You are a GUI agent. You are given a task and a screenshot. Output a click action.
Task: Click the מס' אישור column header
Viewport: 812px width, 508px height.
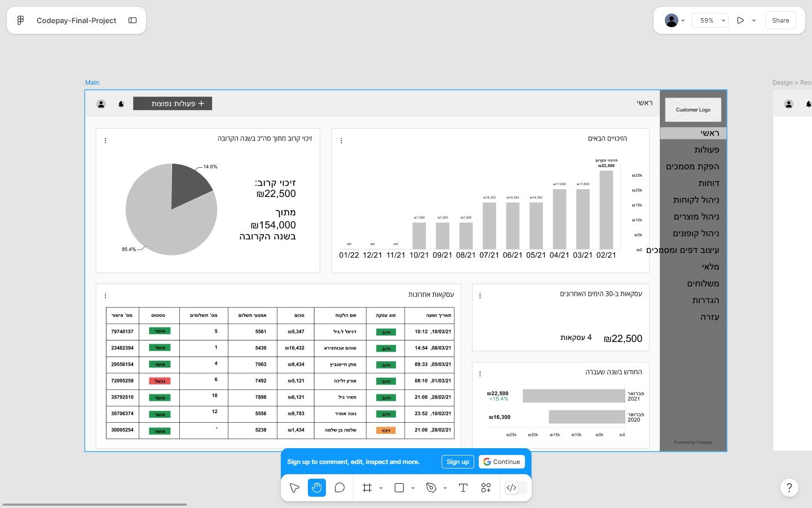coord(122,316)
